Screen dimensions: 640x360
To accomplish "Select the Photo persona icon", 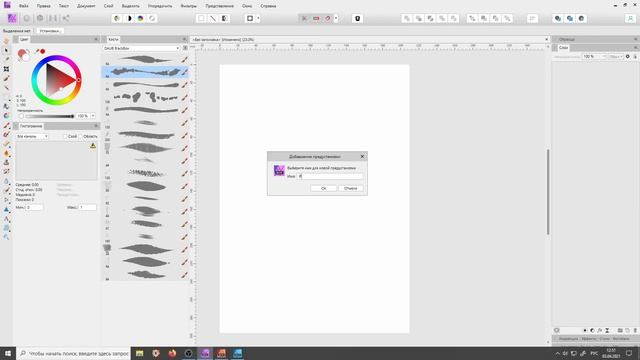I will (x=12, y=18).
